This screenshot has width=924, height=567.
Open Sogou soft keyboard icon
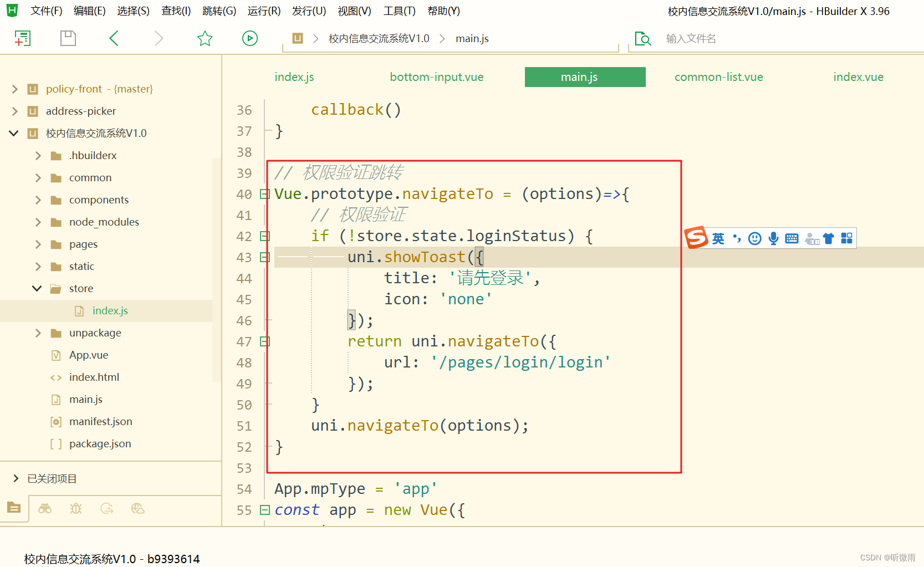(792, 238)
